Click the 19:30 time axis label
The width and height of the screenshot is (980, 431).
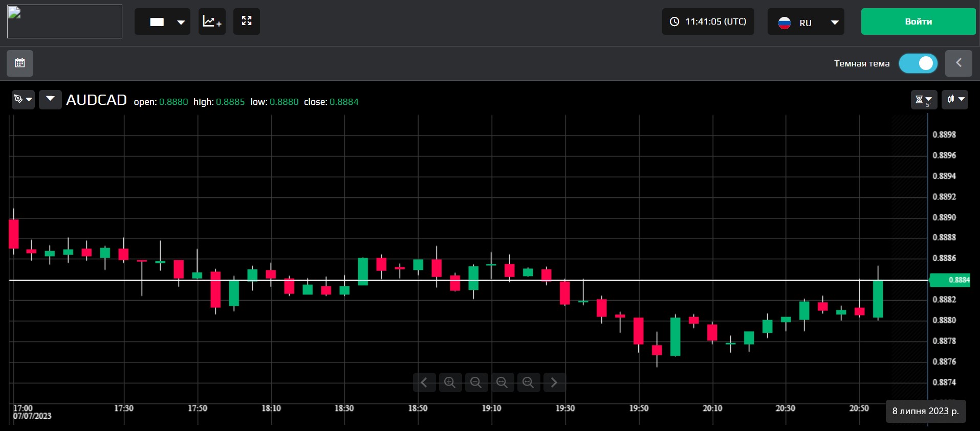click(565, 408)
